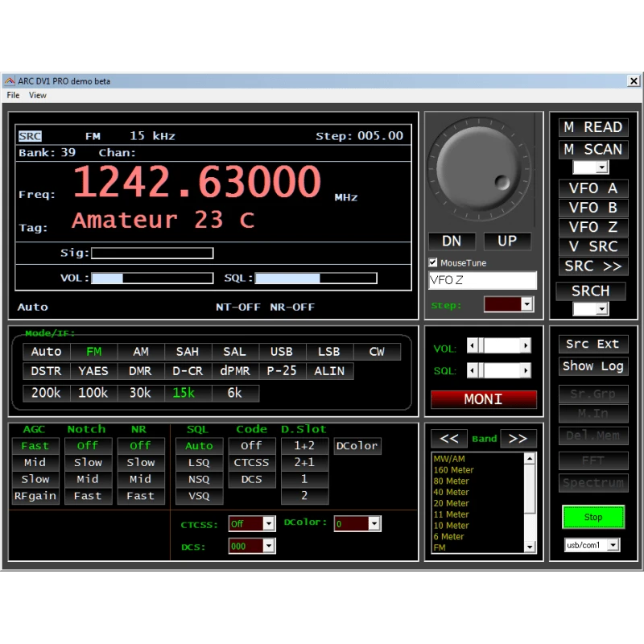Choose D.Slot 2+1
Image resolution: width=644 pixels, height=644 pixels.
point(304,463)
